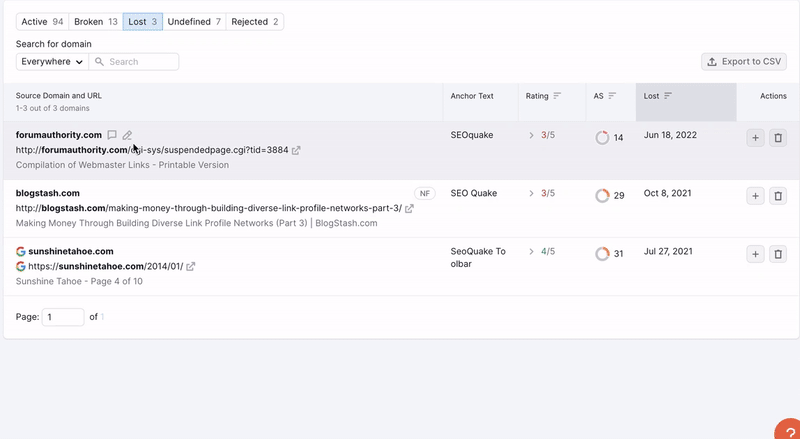
Task: Open sunshinetahoe.com URL external link icon
Action: pos(190,266)
